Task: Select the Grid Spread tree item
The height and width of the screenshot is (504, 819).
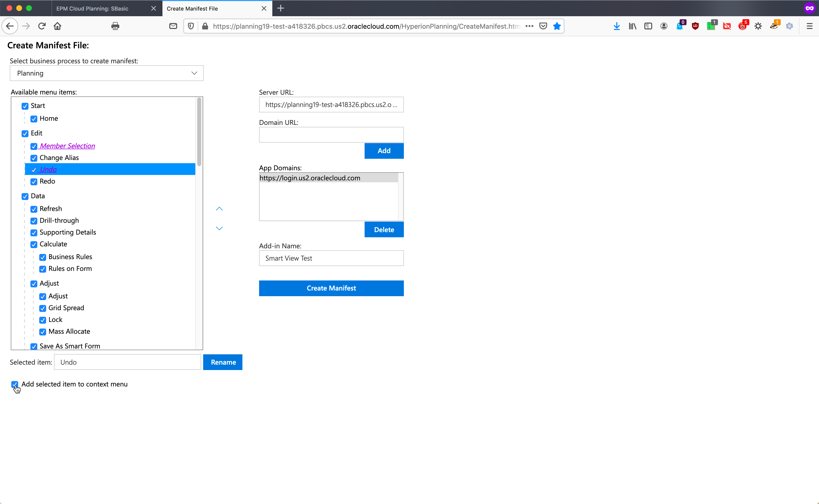Action: point(66,308)
